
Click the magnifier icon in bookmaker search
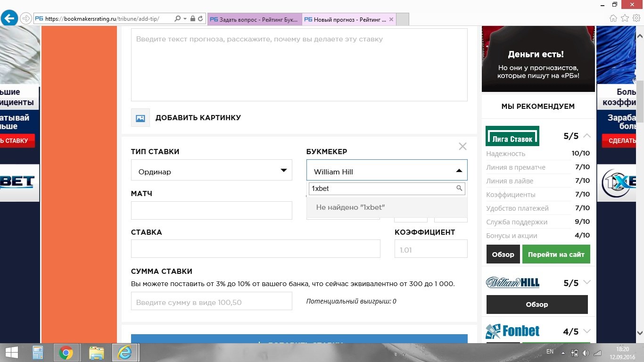[459, 188]
